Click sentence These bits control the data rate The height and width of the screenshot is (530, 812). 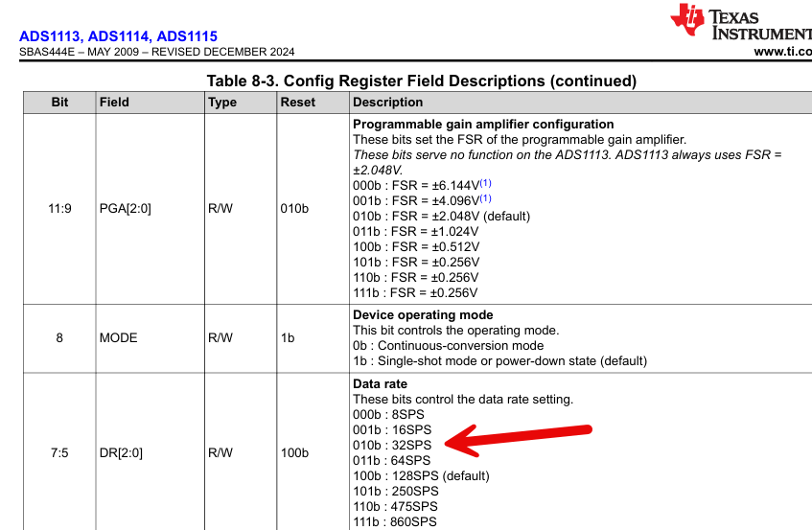point(463,400)
